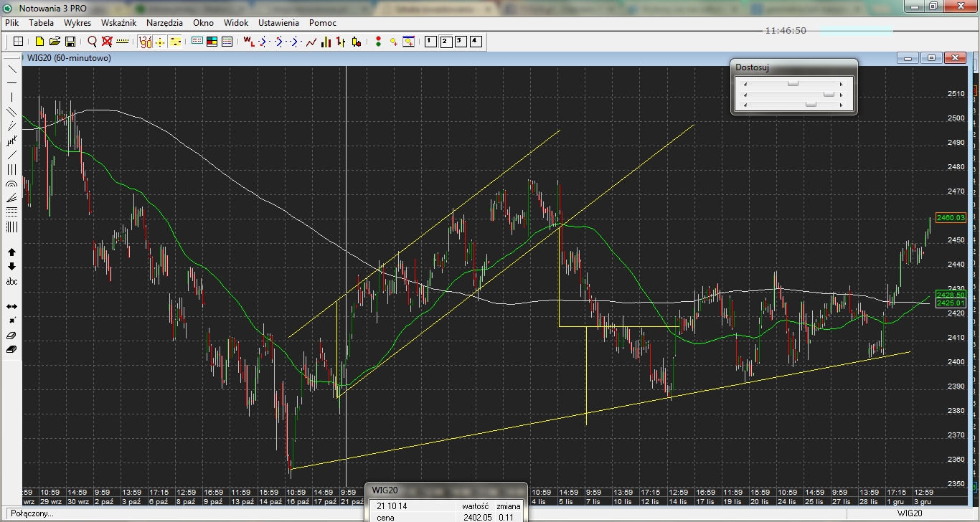Screen dimensions: 980x522
Task: Click right arrow of top Dostosuj slider
Action: 841,83
